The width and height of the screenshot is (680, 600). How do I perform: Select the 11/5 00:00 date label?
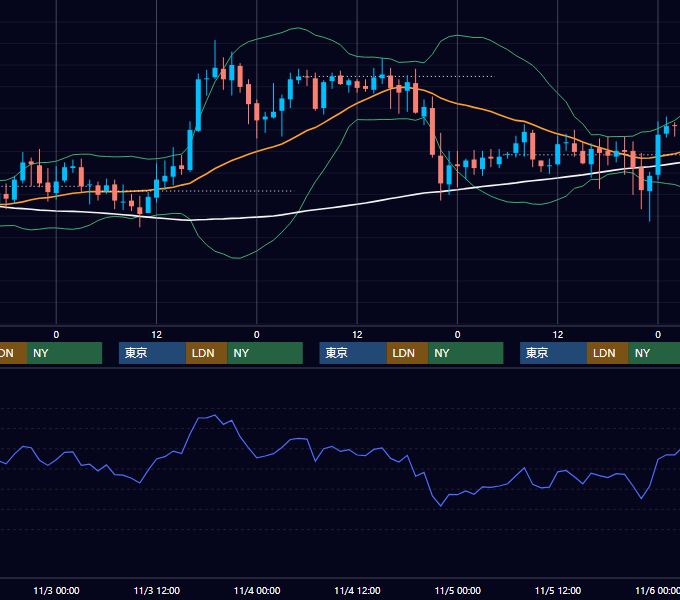click(x=458, y=590)
